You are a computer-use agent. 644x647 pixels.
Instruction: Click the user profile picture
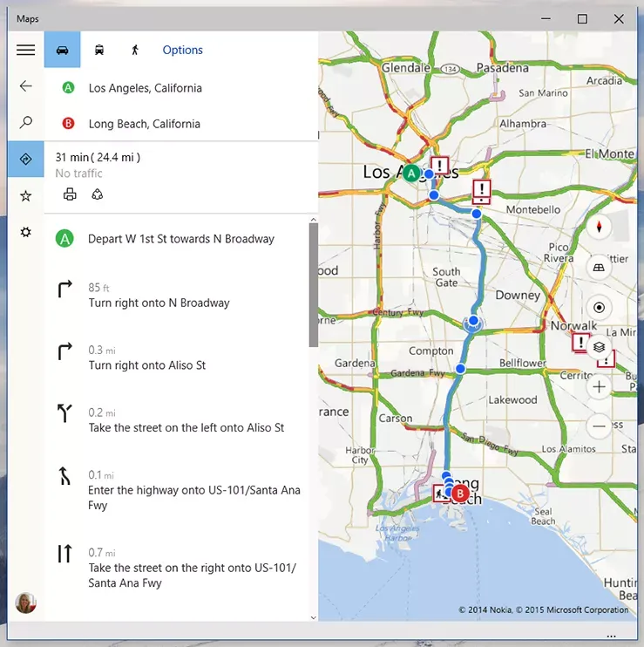tap(25, 603)
